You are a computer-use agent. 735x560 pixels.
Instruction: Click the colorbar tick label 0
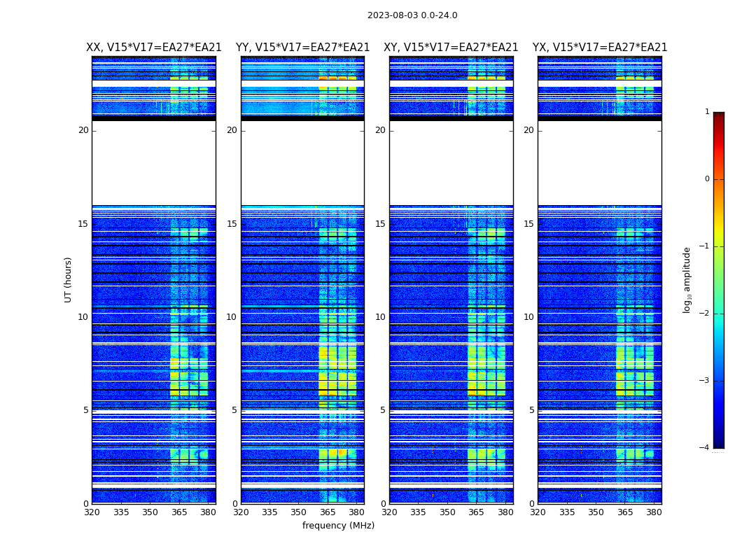pos(707,179)
